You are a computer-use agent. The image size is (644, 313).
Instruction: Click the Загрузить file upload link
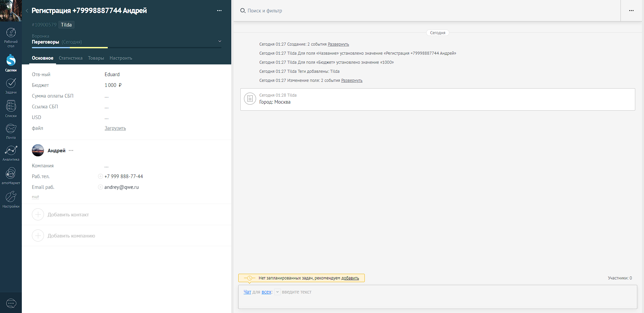click(115, 128)
